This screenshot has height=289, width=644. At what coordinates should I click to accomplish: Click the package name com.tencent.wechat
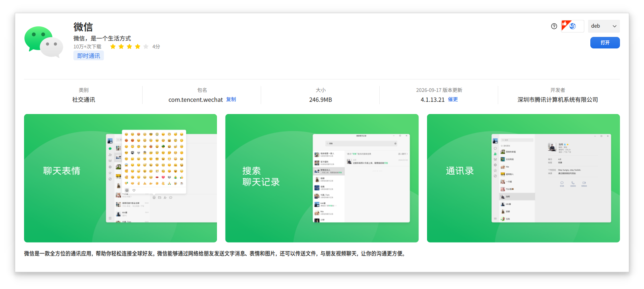point(196,100)
